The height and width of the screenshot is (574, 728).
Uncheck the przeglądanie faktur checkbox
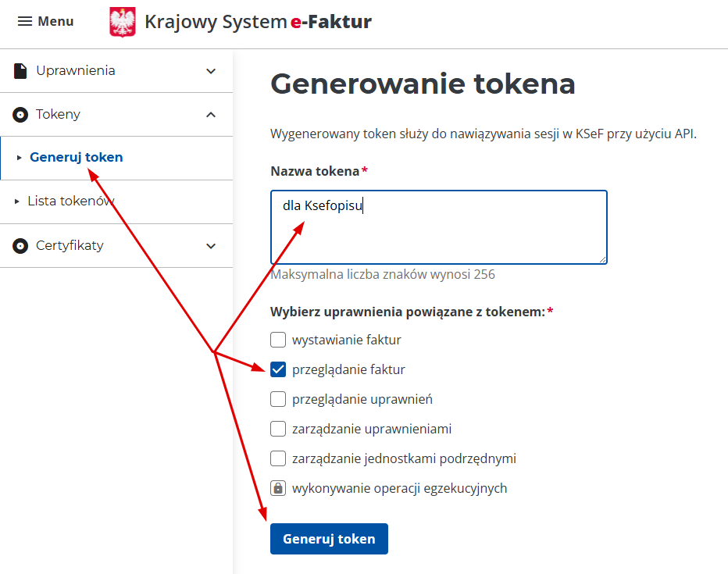tap(278, 369)
